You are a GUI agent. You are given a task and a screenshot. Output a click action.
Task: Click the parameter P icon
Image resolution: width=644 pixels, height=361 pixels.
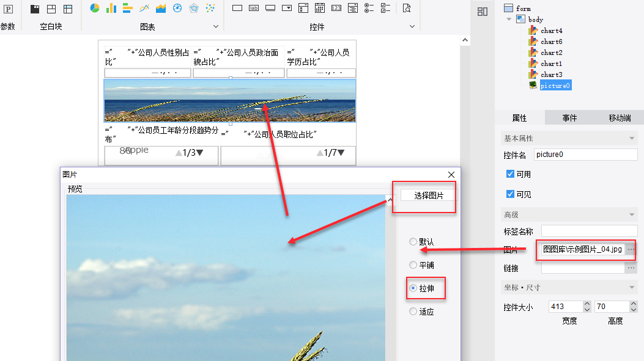pyautogui.click(x=8, y=9)
